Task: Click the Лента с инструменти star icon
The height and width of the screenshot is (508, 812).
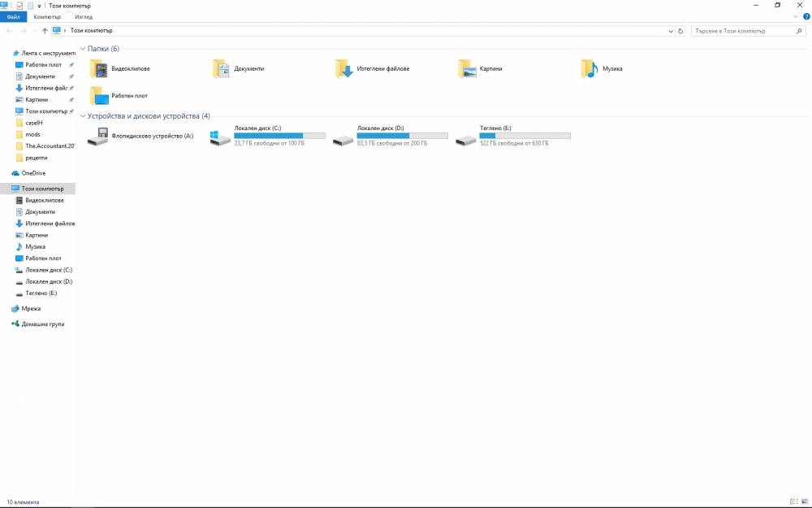Action: click(16, 54)
